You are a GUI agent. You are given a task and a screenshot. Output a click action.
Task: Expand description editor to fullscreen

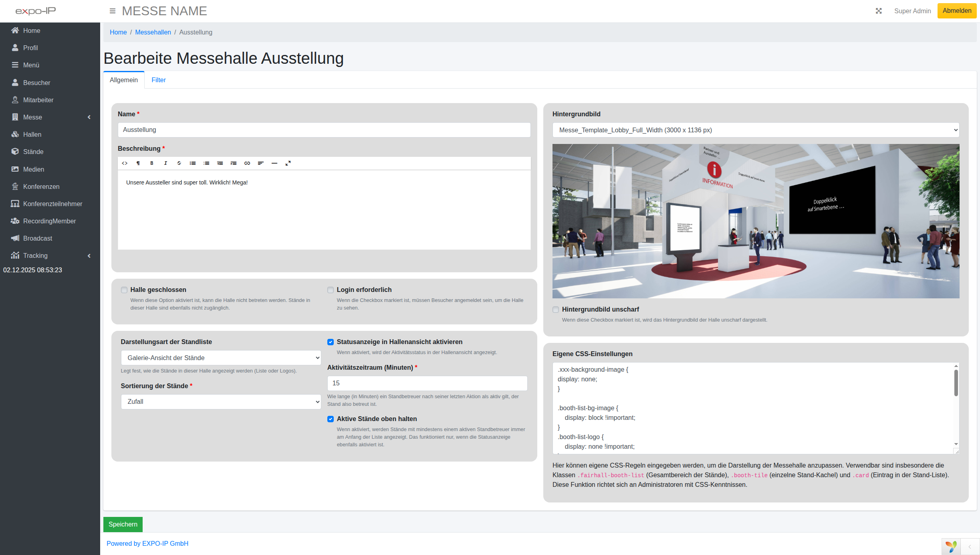coord(288,163)
